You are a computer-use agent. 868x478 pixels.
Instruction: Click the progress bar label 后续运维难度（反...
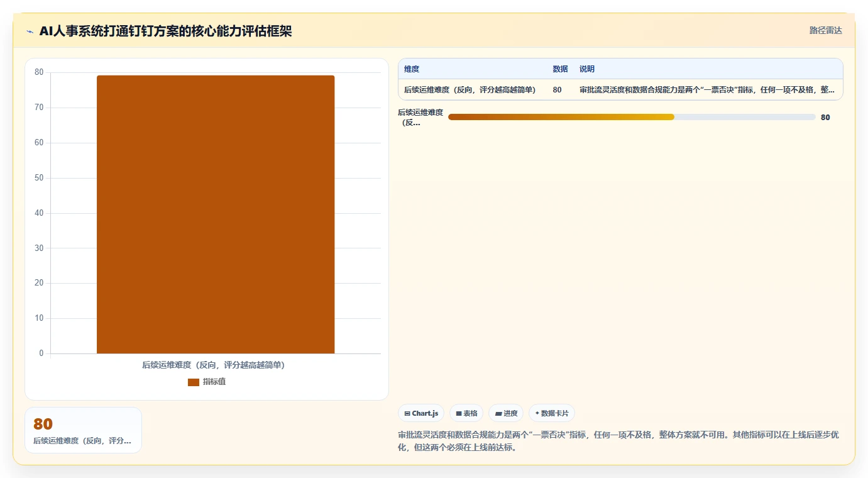(x=420, y=117)
